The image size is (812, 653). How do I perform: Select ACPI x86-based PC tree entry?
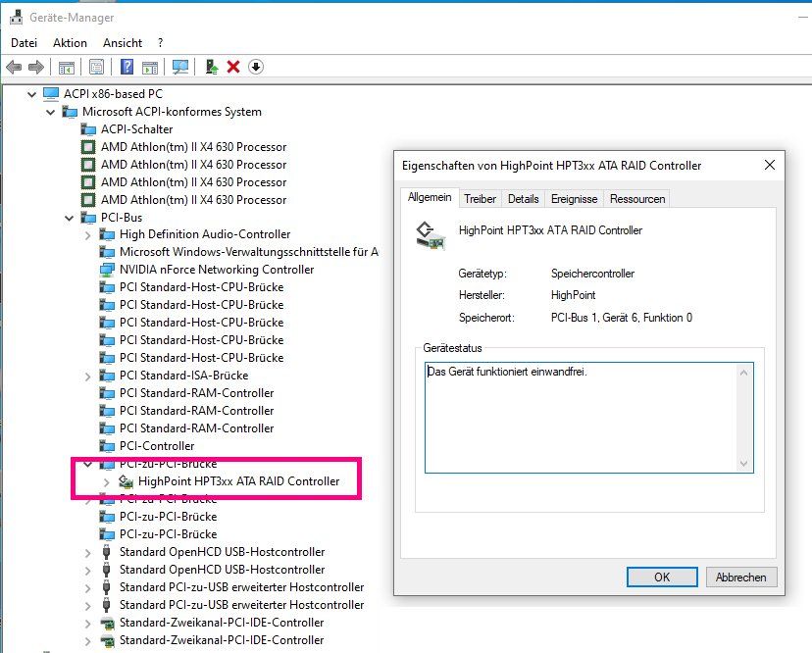(x=113, y=94)
